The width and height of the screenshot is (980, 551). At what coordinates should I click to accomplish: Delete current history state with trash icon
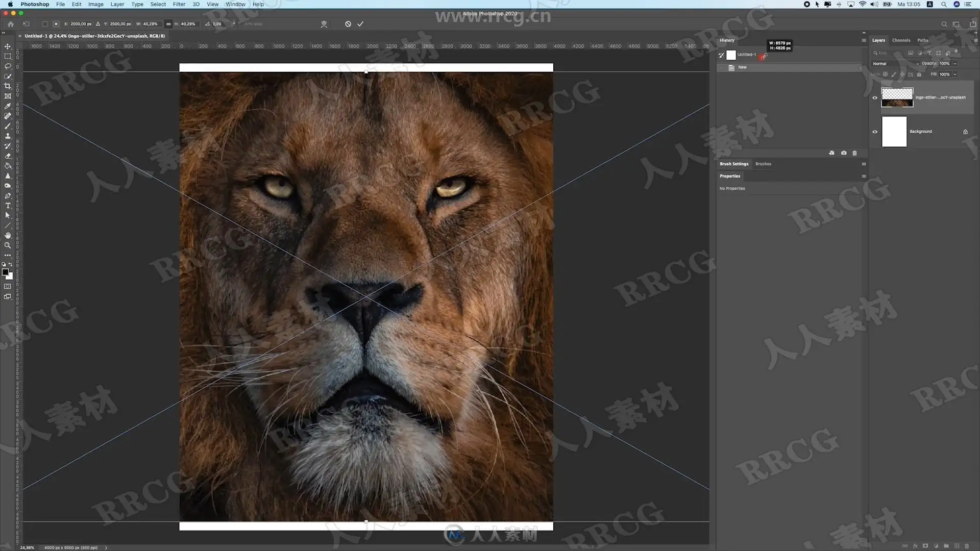[855, 153]
